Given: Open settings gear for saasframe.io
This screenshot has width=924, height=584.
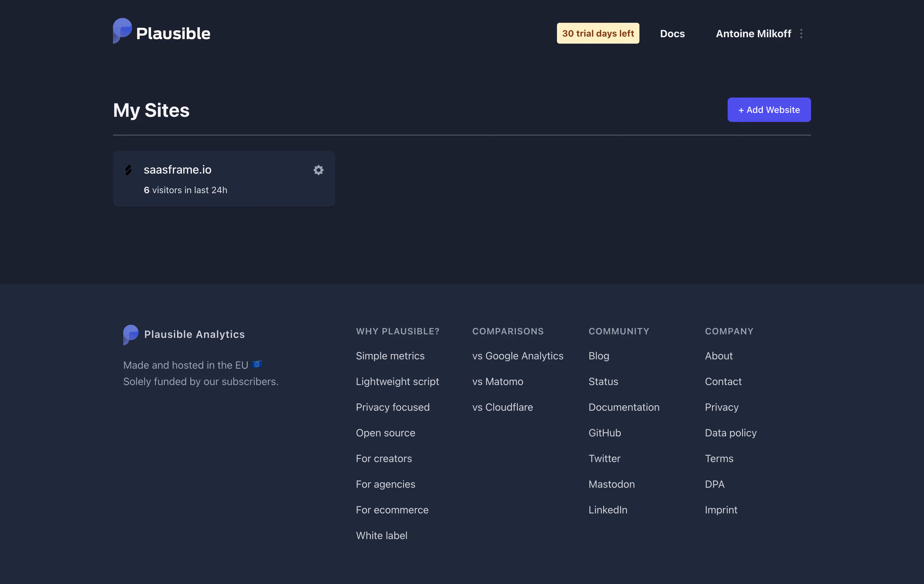Looking at the screenshot, I should [318, 170].
